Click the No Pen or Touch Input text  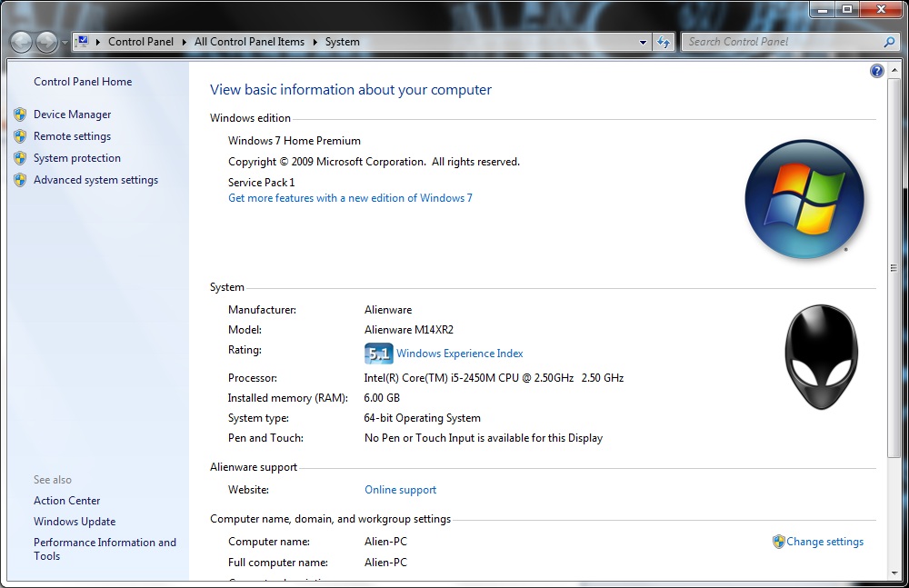click(484, 438)
